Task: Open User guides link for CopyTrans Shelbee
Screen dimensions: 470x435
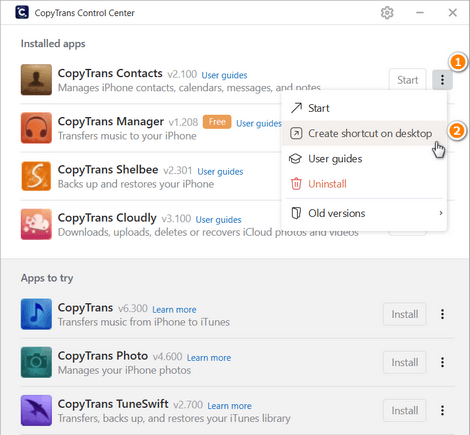Action: pos(220,172)
